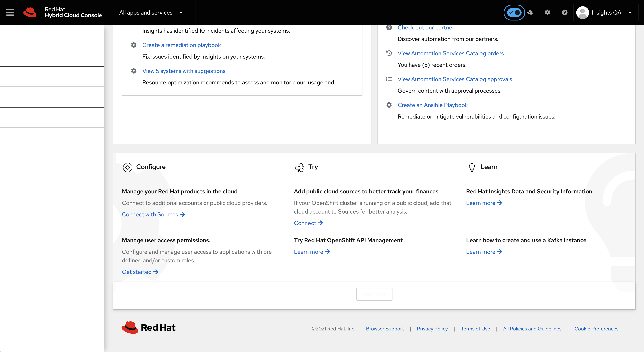Expand the Insights QA user menu arrow
This screenshot has width=644, height=352.
(630, 13)
